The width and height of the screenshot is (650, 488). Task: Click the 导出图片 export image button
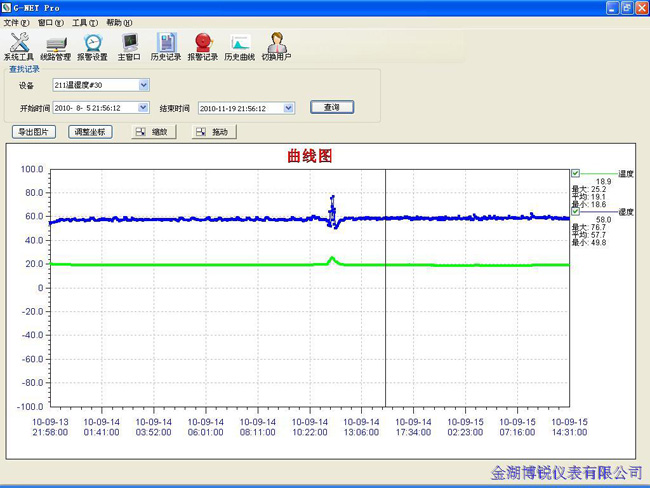[34, 132]
